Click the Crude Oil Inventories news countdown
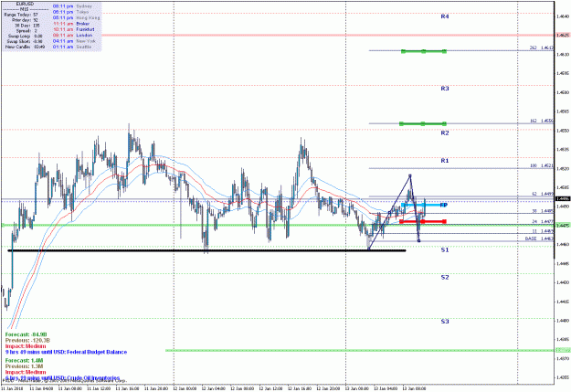571x392 pixels. coord(63,378)
